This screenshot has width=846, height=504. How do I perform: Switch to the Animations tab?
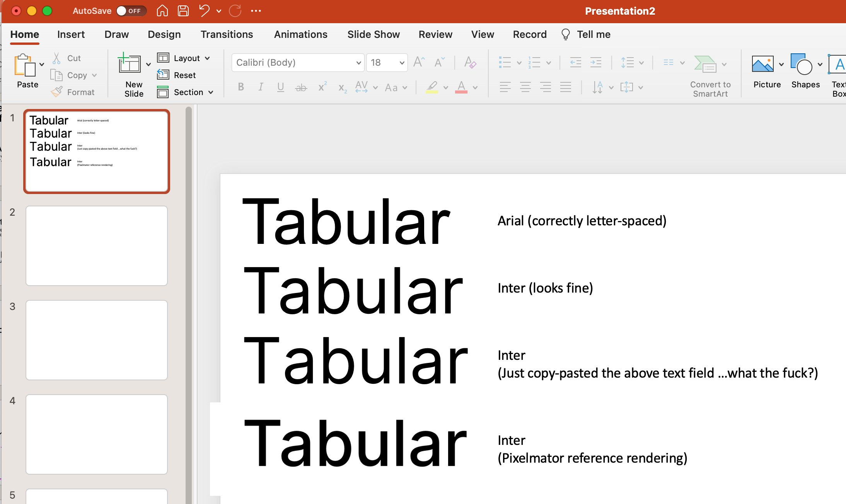(300, 34)
